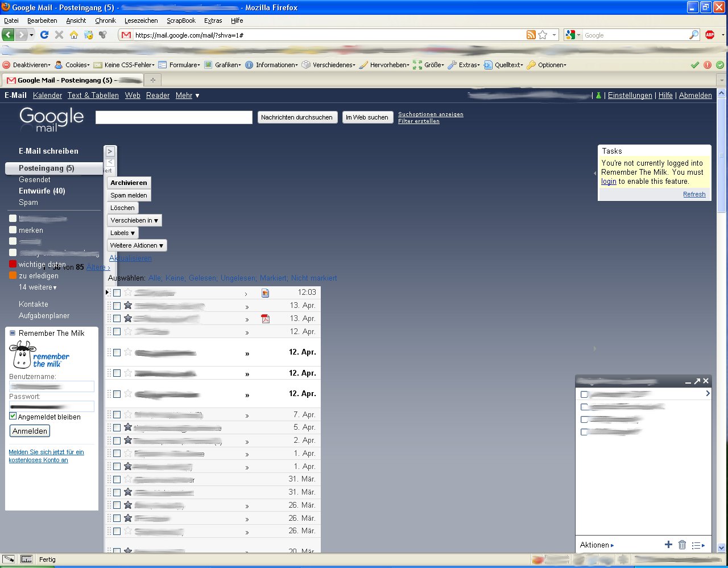Star the 12:03 email
728x568 pixels.
coord(128,292)
